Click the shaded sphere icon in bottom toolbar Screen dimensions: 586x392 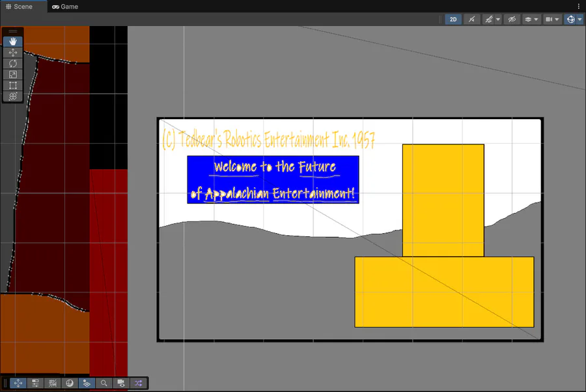pos(70,383)
